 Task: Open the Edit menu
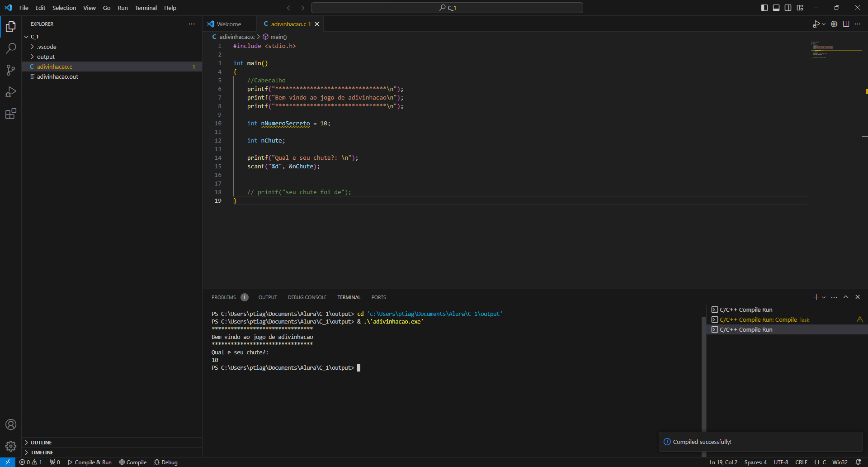tap(40, 8)
